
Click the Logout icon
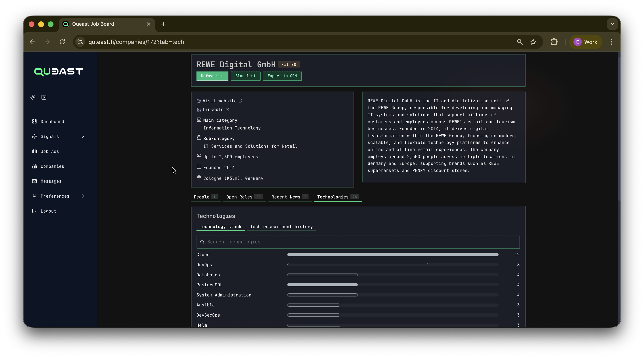coord(34,211)
